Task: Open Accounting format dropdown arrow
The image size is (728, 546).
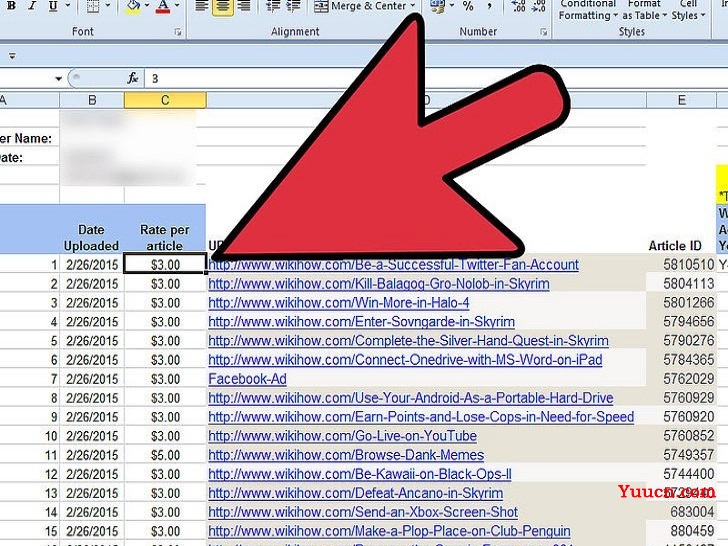Action: [452, 6]
